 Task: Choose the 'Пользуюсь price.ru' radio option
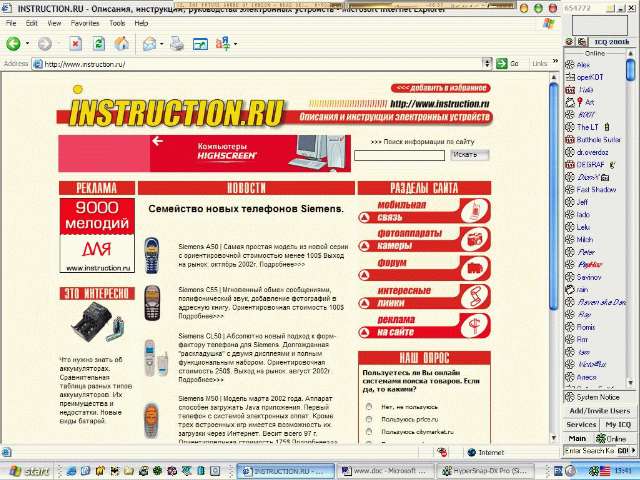pyautogui.click(x=367, y=419)
